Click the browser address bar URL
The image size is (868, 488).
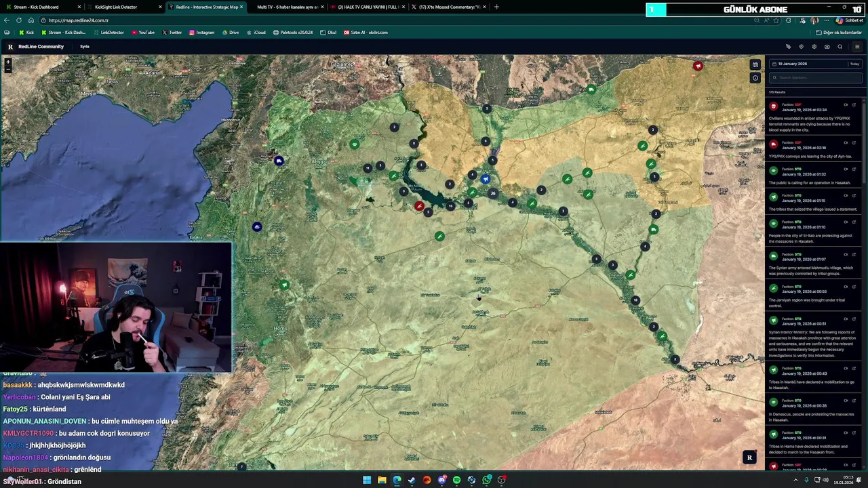coord(79,20)
